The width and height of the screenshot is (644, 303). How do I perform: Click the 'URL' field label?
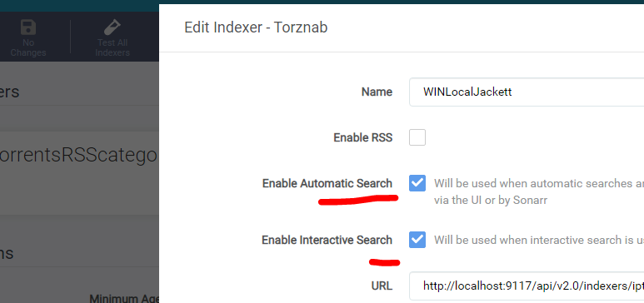[x=380, y=286]
